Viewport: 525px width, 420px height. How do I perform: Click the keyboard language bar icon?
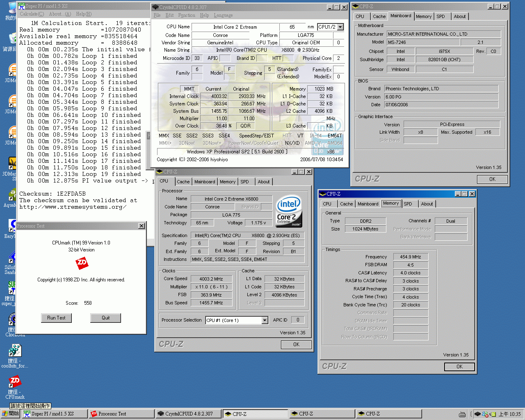pyautogui.click(x=462, y=414)
